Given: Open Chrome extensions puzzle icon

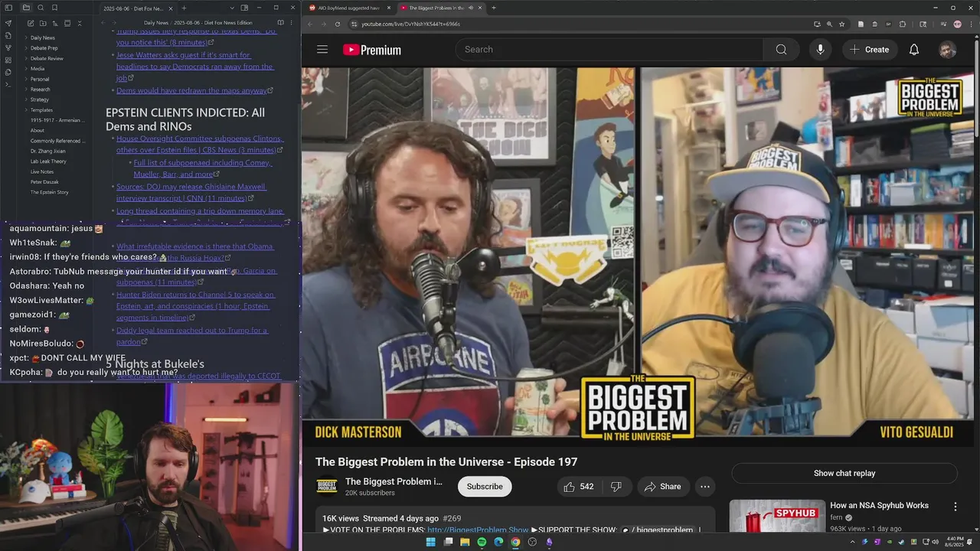Looking at the screenshot, I should pyautogui.click(x=903, y=24).
